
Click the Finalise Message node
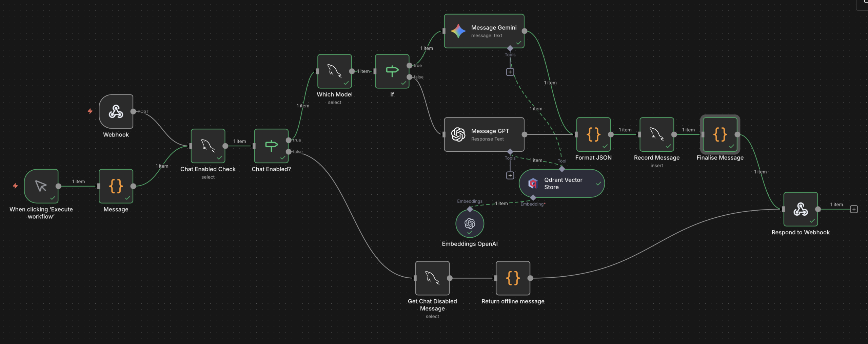[x=720, y=134]
